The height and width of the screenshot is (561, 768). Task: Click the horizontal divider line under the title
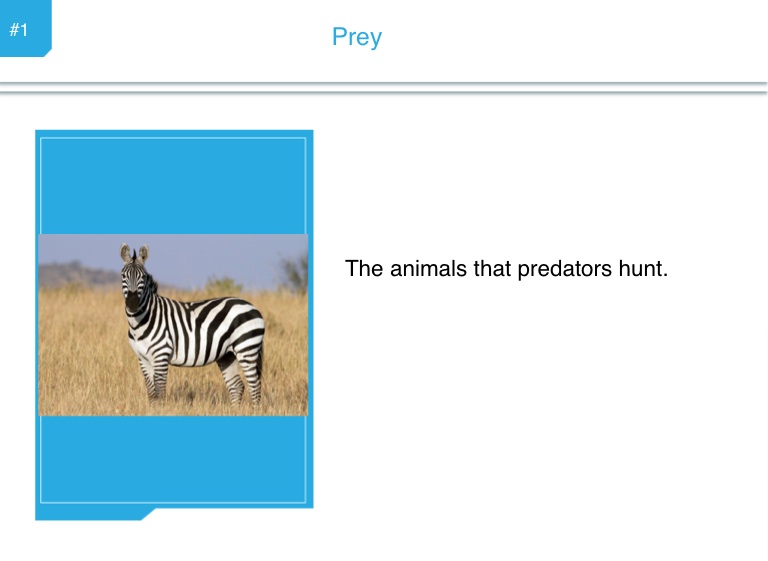[x=384, y=88]
